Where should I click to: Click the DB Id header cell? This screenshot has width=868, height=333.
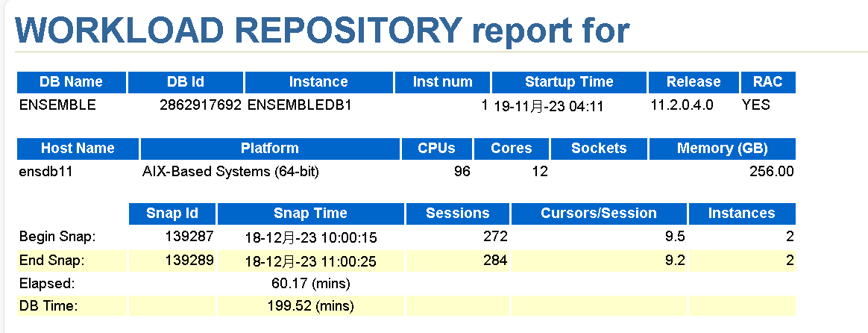tap(186, 82)
